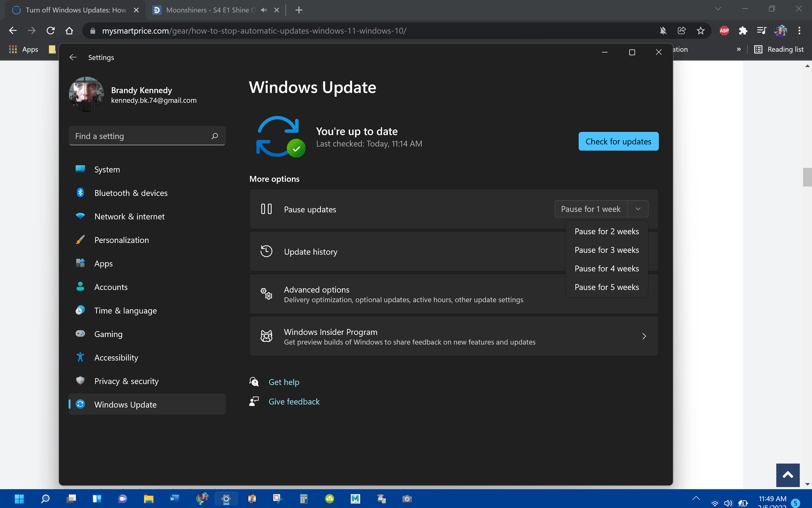Open the Apps bookmarks shortcut
This screenshot has width=812, height=508.
tap(23, 49)
